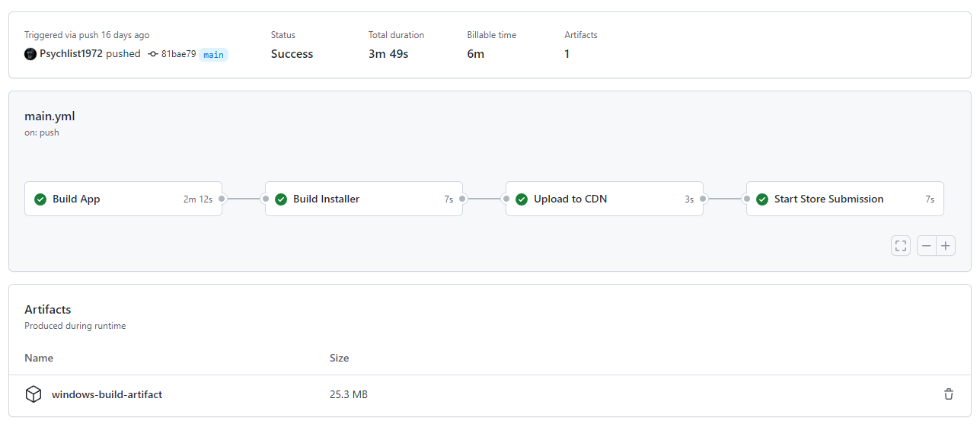The width and height of the screenshot is (980, 424).
Task: Click the package icon for windows-build-artifact
Action: (34, 394)
